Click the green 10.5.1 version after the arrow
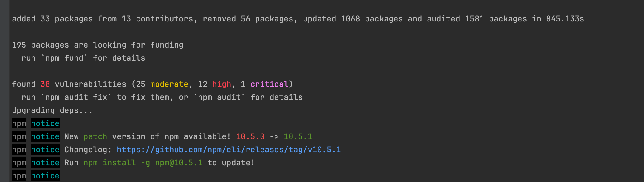This screenshot has height=182, width=644. [298, 136]
